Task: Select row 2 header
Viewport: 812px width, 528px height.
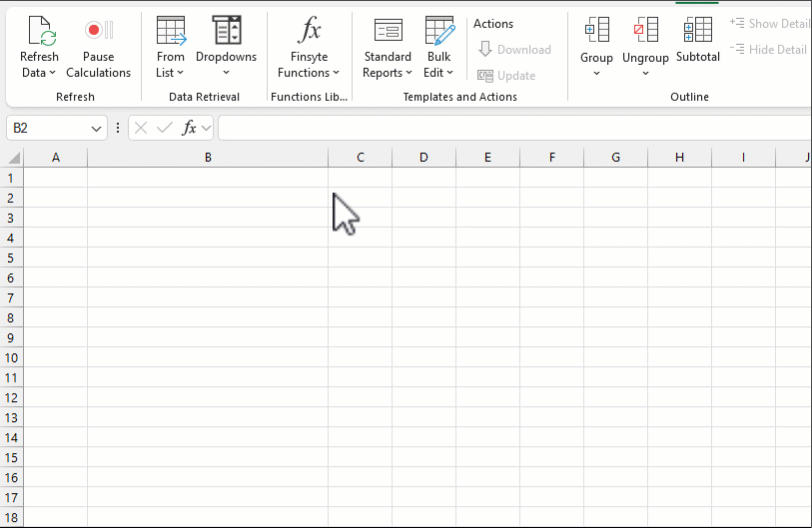Action: pos(11,198)
